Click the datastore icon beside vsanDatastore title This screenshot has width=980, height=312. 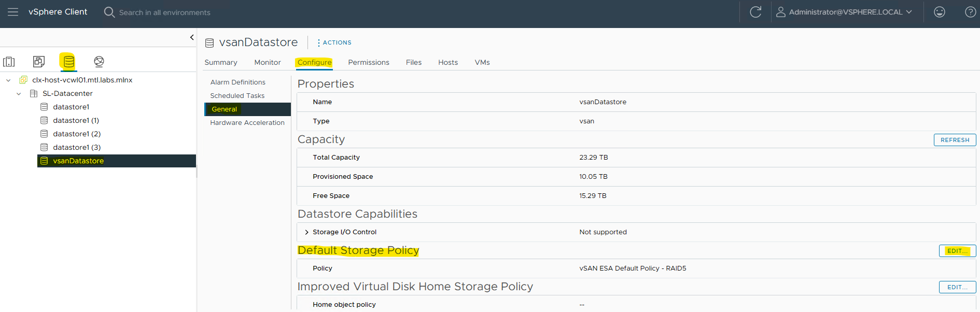click(x=209, y=43)
